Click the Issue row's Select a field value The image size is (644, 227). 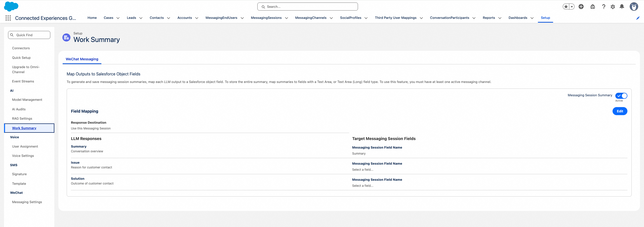pos(363,170)
